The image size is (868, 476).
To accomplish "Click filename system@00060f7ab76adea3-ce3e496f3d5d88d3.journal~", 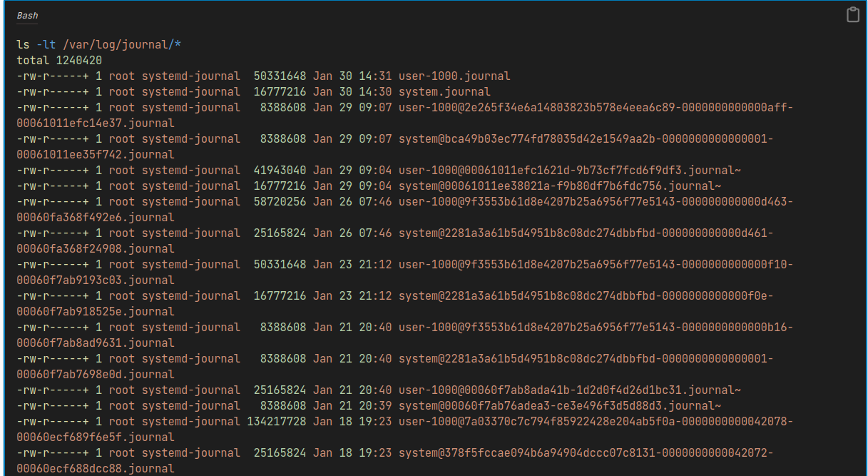I will 560,405.
